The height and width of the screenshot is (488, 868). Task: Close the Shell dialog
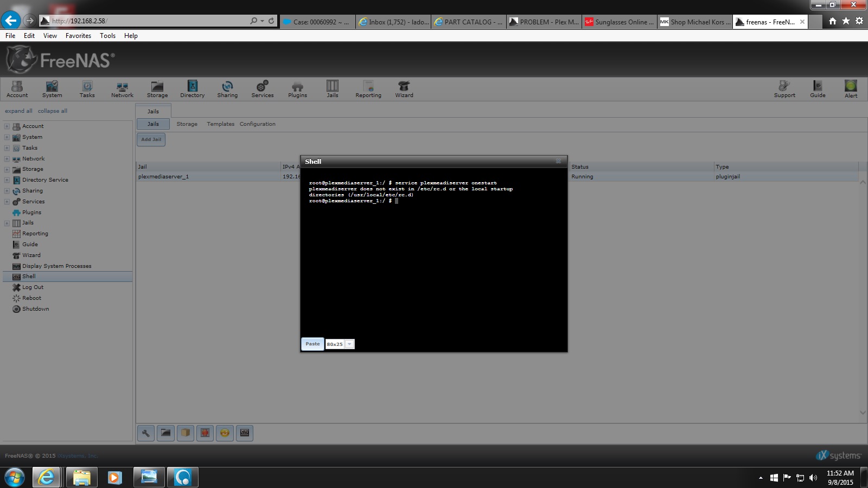click(x=558, y=161)
